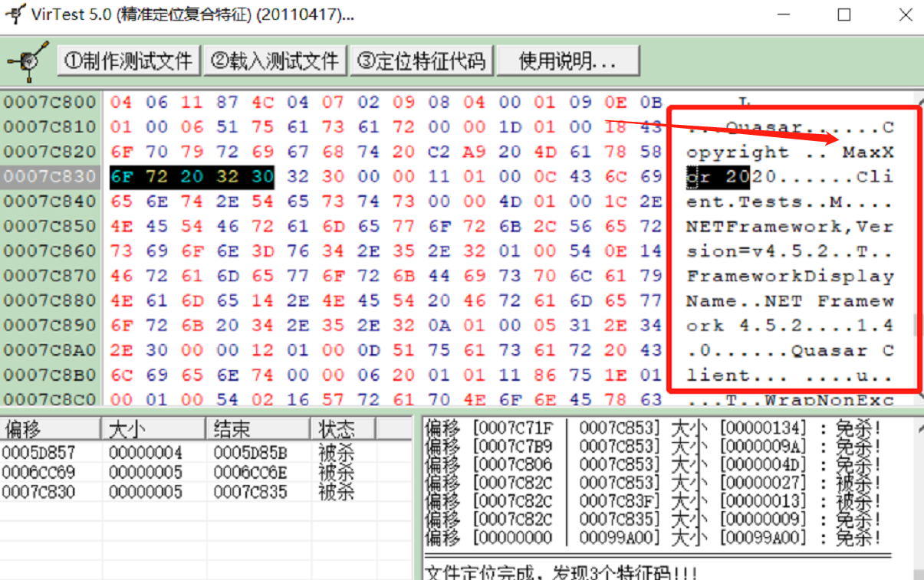This screenshot has height=580, width=924.
Task: Click size 00000004 in signature list
Action: (145, 452)
